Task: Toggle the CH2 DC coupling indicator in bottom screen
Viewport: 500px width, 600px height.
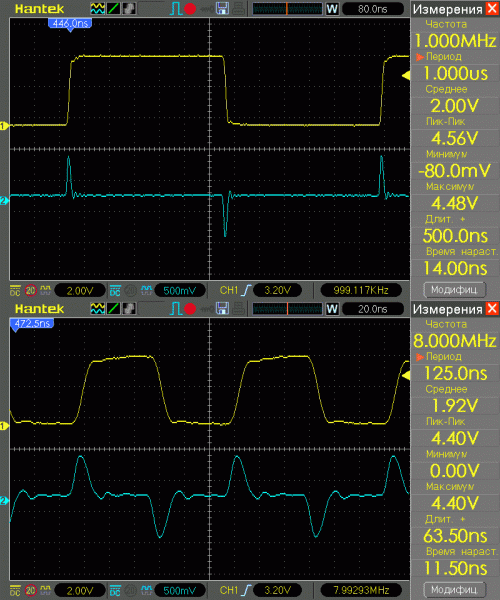Action: (x=115, y=590)
